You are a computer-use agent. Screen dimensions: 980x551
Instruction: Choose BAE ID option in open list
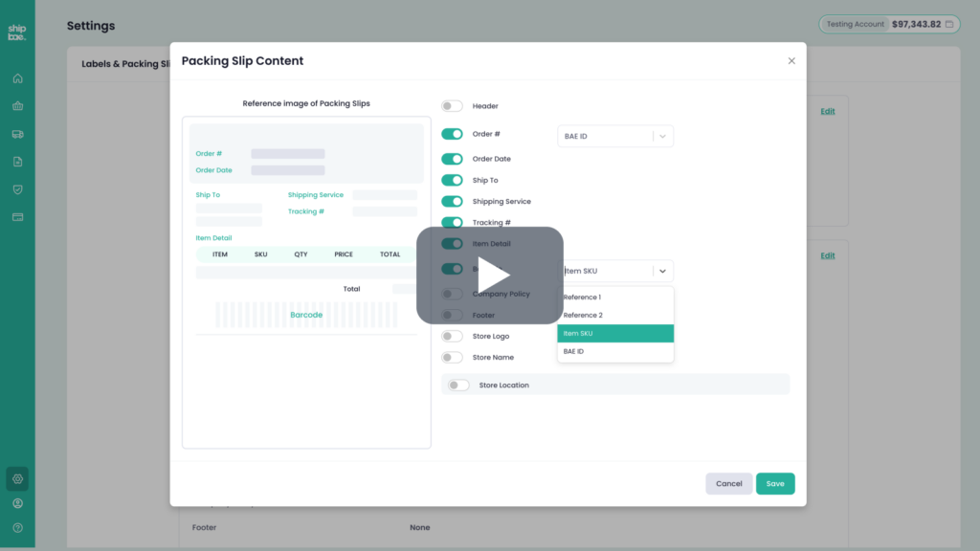(615, 351)
